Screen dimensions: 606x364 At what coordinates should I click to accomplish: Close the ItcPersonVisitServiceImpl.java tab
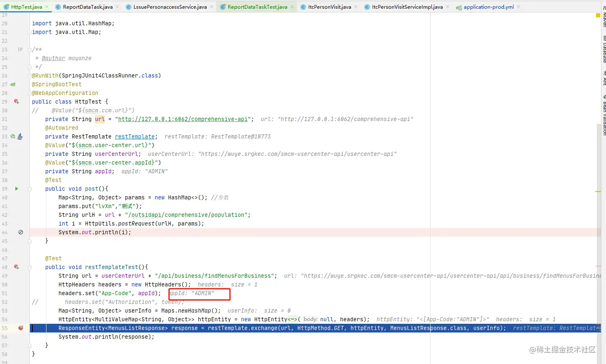click(448, 7)
